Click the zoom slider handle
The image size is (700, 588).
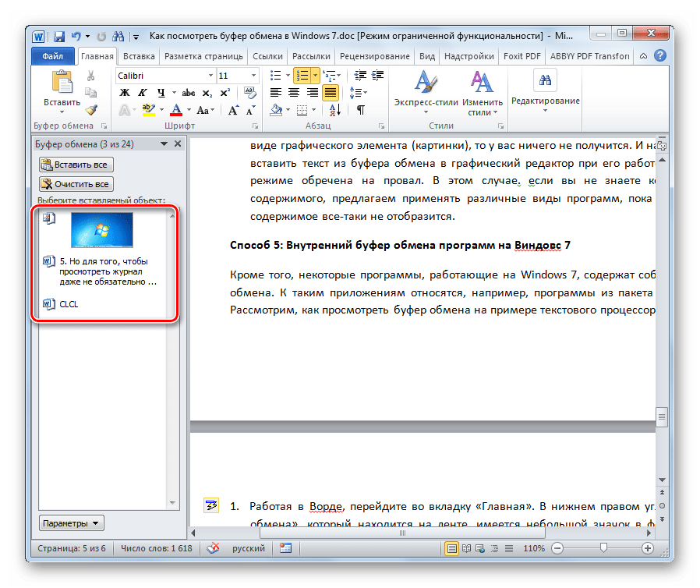(x=603, y=547)
